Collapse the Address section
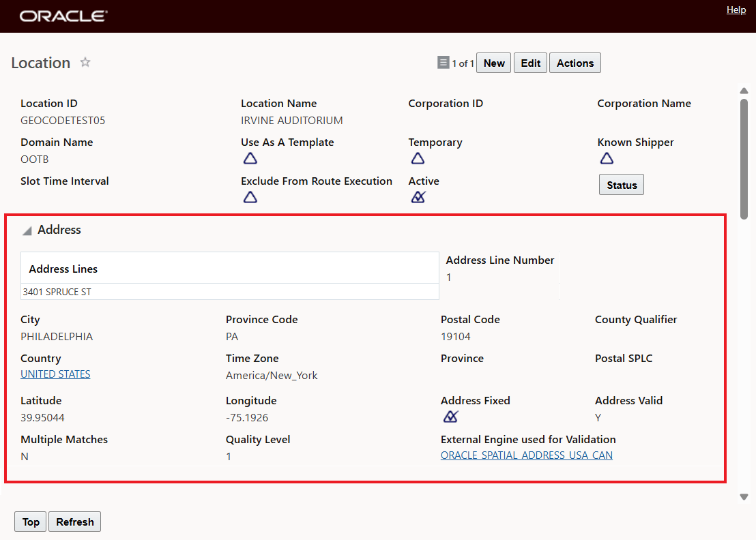Viewport: 756px width, 542px height. pyautogui.click(x=27, y=231)
